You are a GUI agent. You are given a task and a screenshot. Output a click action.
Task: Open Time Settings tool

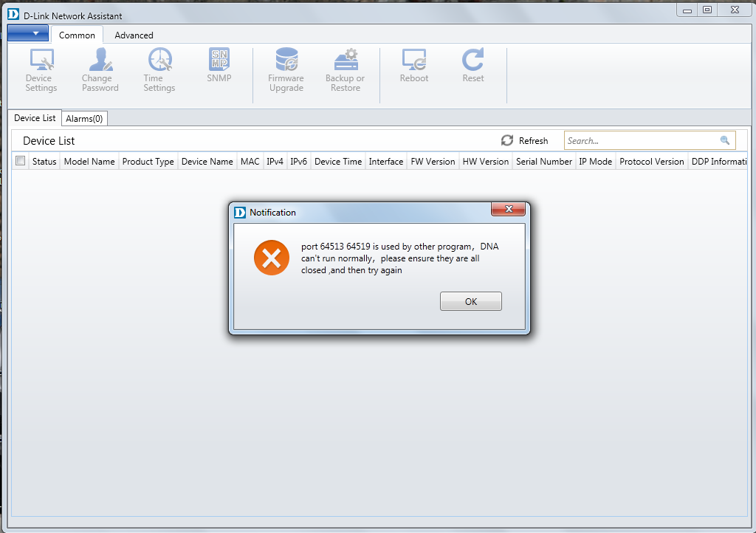pos(159,70)
